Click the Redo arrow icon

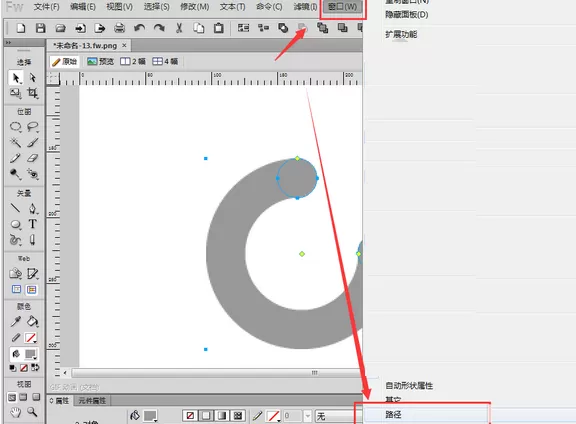pos(159,28)
